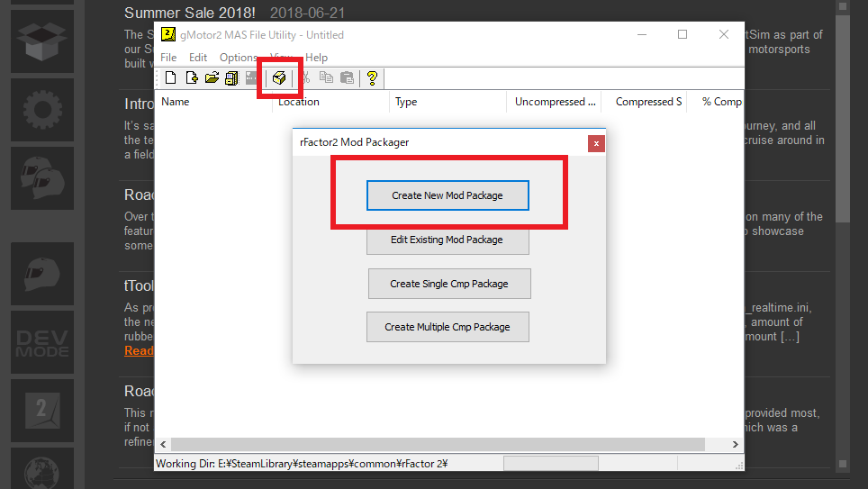The height and width of the screenshot is (489, 868).
Task: Click Create Single Cmp Package button
Action: click(448, 284)
